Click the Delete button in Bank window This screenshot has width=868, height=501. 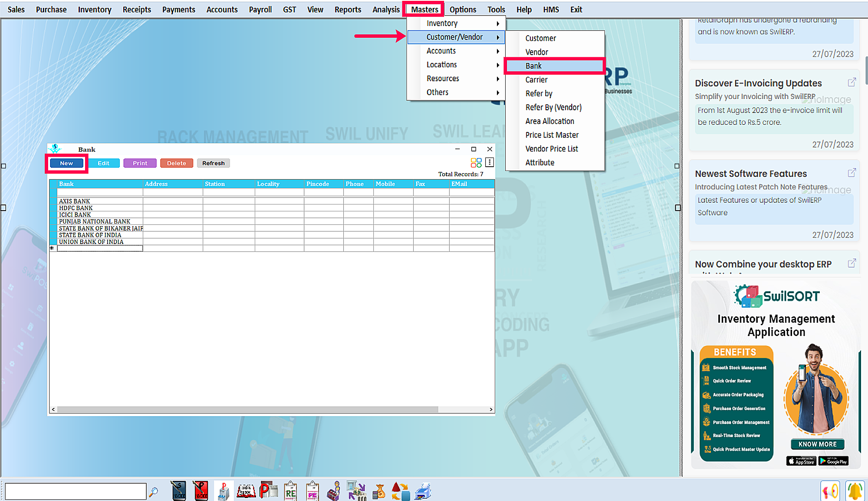[176, 163]
